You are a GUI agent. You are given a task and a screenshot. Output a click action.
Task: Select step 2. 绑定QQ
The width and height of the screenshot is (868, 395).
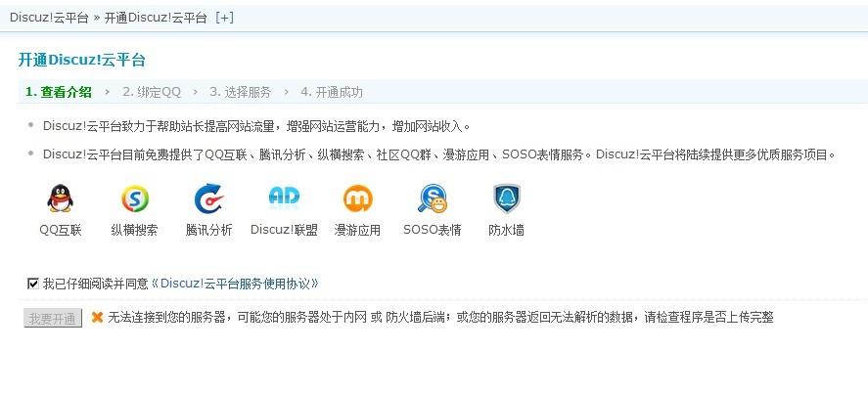[x=152, y=92]
